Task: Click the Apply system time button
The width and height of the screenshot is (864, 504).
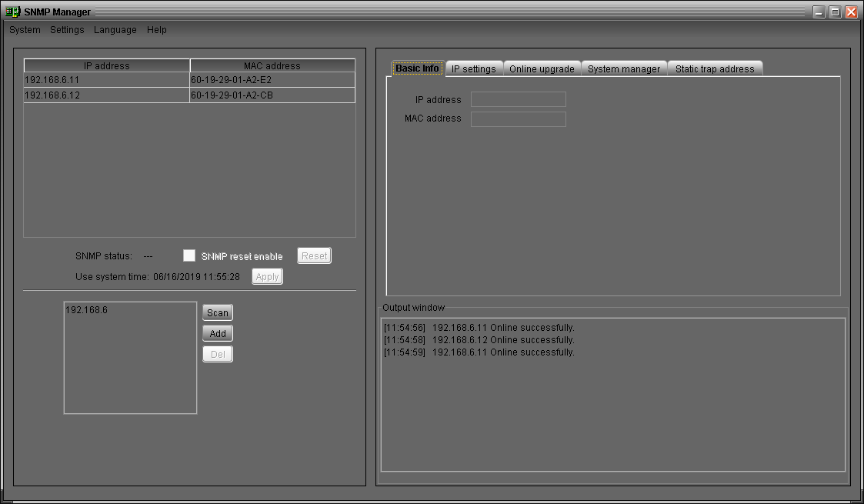Action: [x=267, y=276]
